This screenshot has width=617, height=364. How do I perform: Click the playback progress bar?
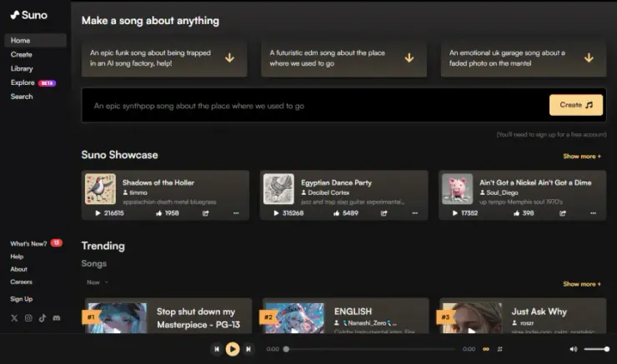point(371,349)
